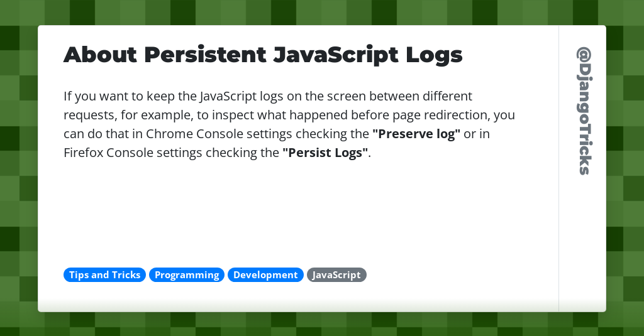Click the word "requests" in the paragraph
Viewport: 644px width, 336px height.
point(87,115)
